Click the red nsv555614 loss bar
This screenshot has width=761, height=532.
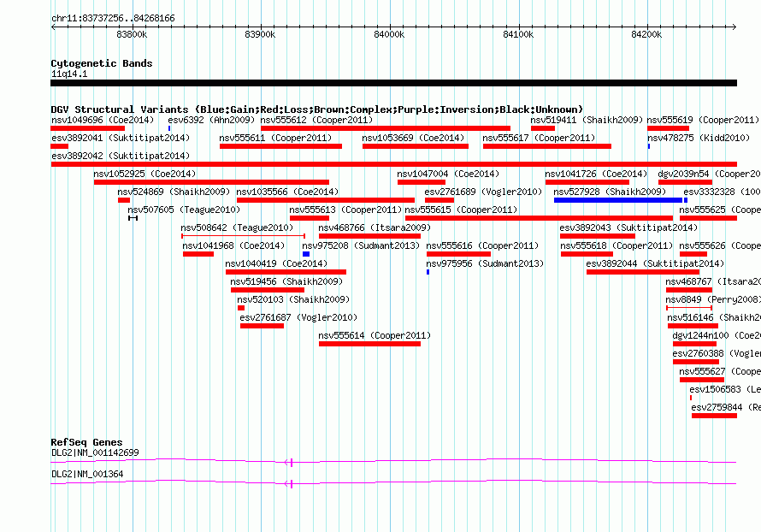tap(370, 344)
